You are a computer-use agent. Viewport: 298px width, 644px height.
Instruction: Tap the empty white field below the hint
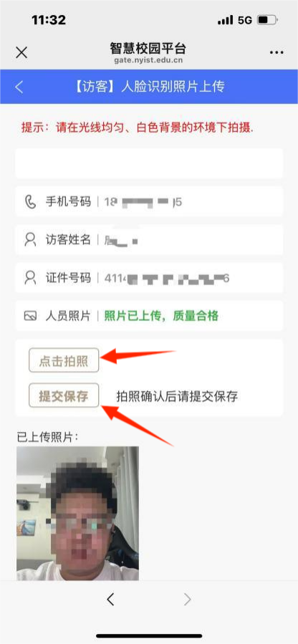coord(149,163)
